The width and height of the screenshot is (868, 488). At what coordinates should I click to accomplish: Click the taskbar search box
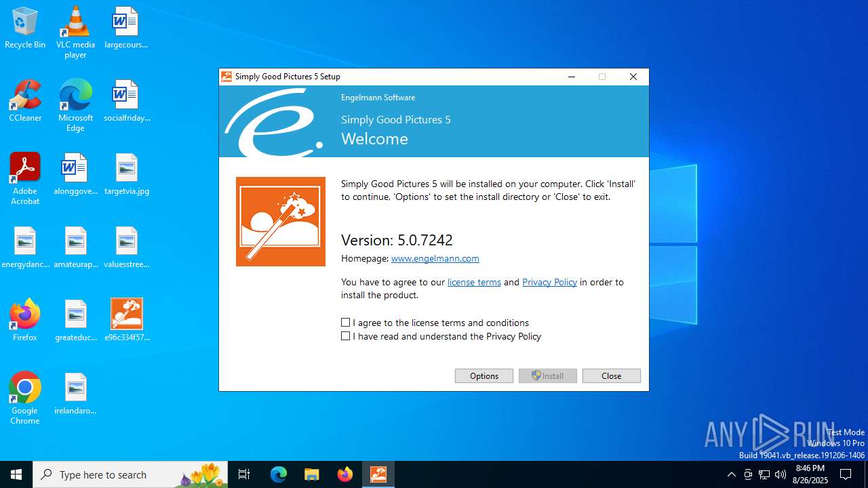[x=130, y=474]
